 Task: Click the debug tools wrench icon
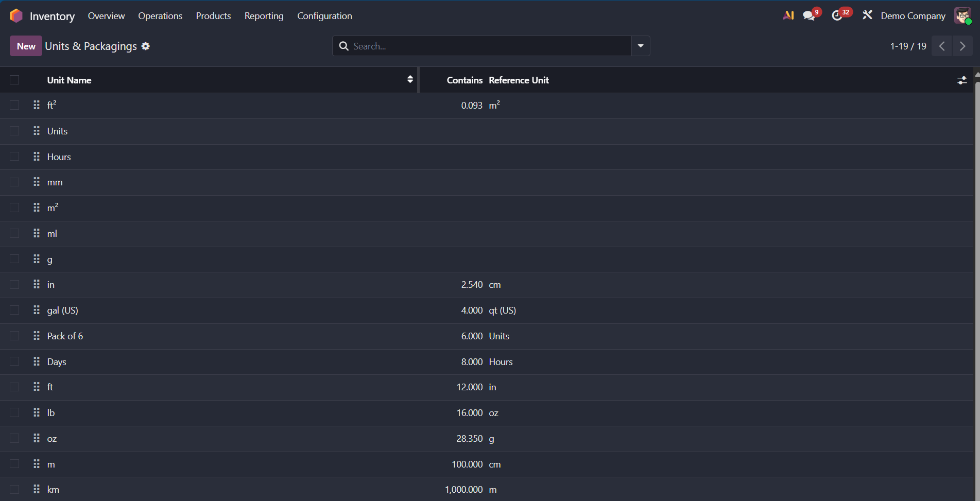pyautogui.click(x=867, y=15)
